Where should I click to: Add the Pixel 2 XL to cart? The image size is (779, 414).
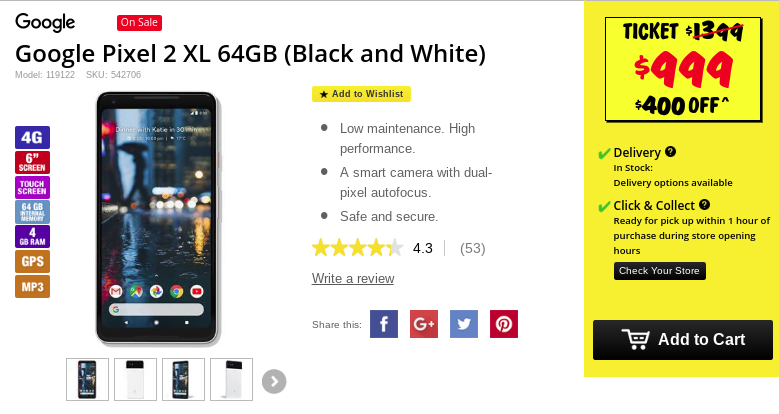pos(683,340)
